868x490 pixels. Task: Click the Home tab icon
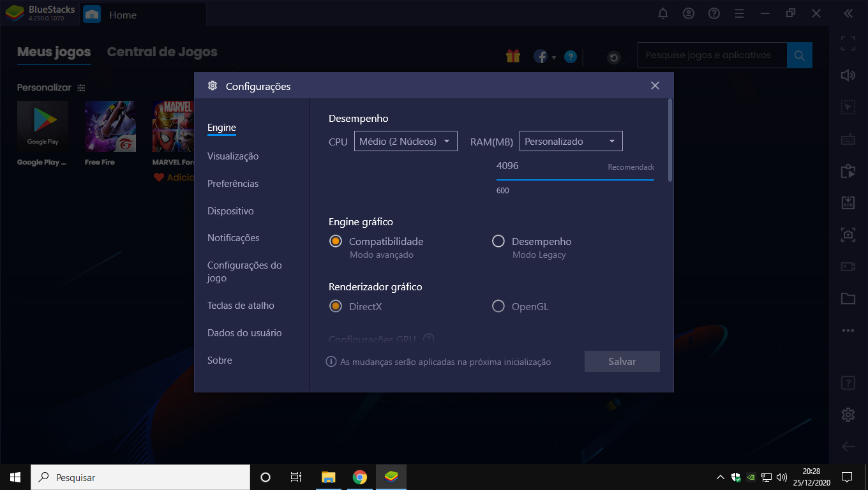92,14
